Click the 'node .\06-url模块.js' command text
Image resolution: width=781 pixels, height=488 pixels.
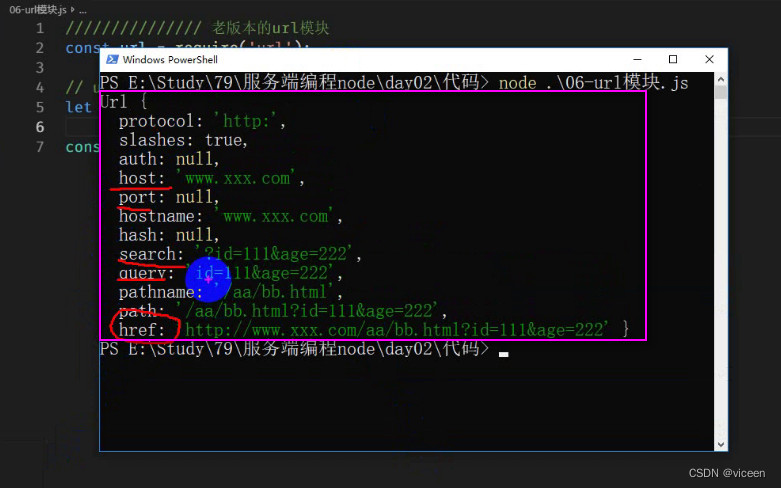click(593, 82)
